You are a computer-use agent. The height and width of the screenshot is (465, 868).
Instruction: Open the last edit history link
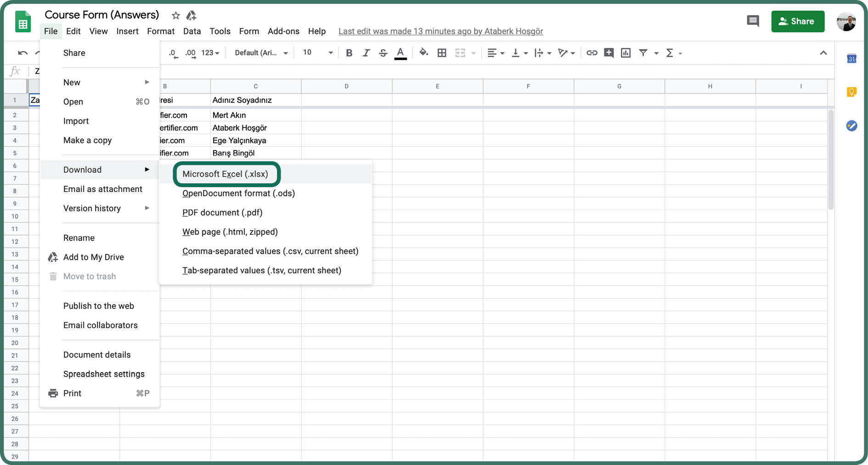point(440,31)
